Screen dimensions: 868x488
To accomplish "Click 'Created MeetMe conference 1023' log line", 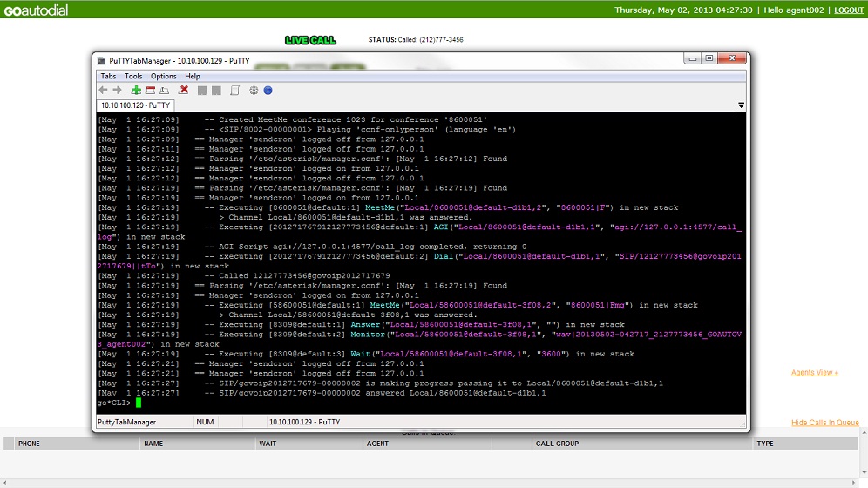I will pyautogui.click(x=293, y=119).
